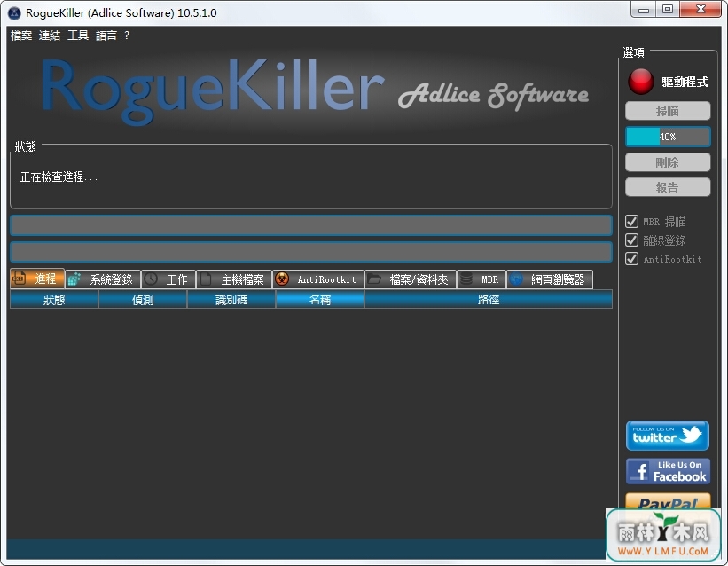Open the Like Us On Facebook badge
Screen dimensions: 728x566
[668, 471]
